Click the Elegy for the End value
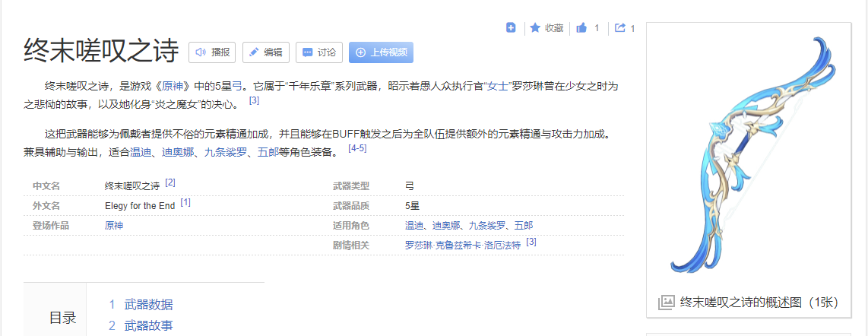 pyautogui.click(x=140, y=206)
